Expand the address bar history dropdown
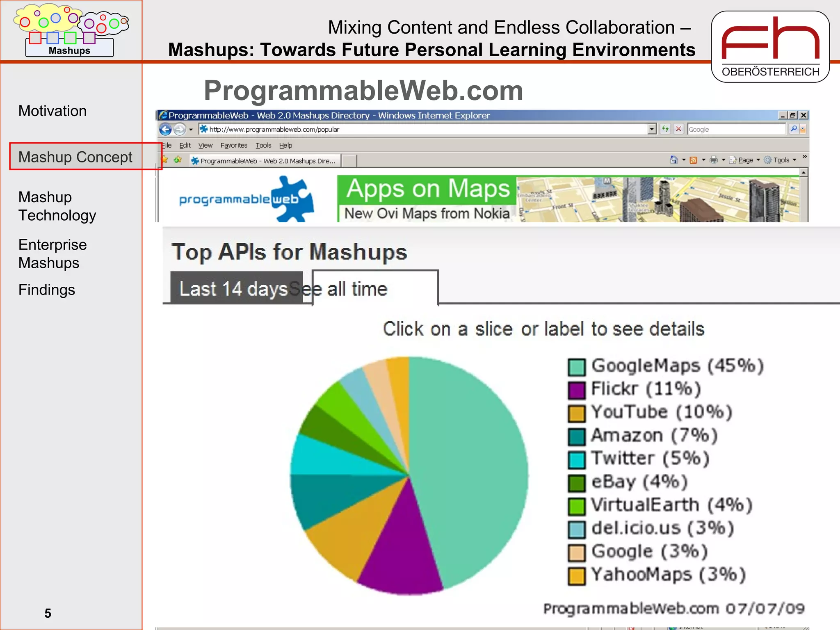The image size is (840, 630). (652, 129)
